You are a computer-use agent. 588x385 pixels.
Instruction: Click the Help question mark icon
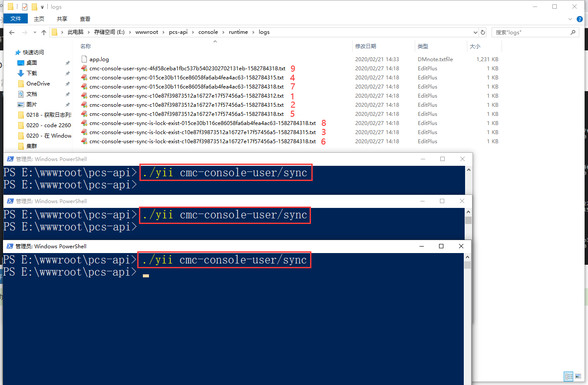click(579, 19)
